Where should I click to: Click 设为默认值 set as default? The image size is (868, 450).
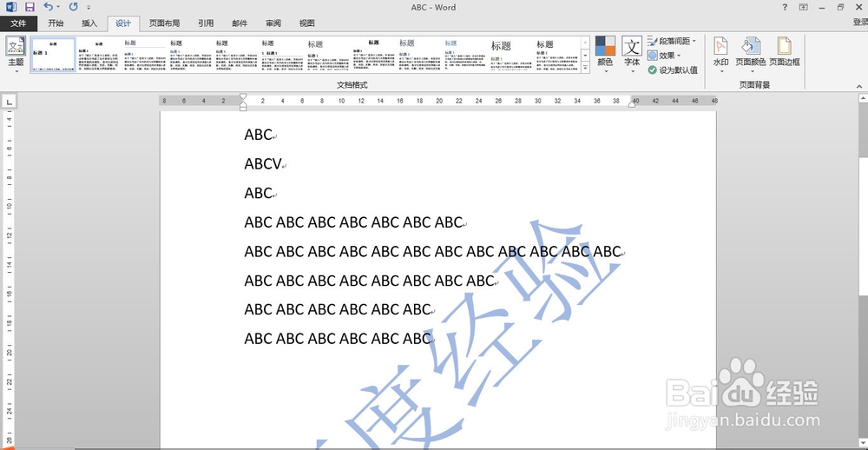tap(673, 69)
